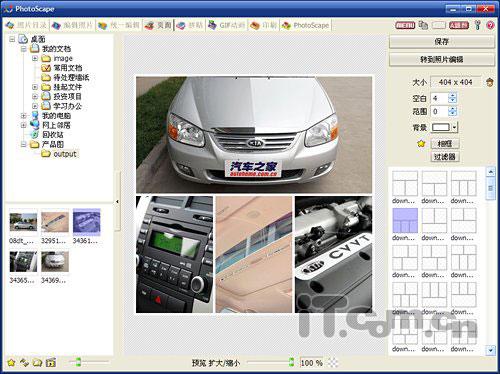The height and width of the screenshot is (374, 500).
Task: Click the 保存 save button
Action: tap(442, 42)
